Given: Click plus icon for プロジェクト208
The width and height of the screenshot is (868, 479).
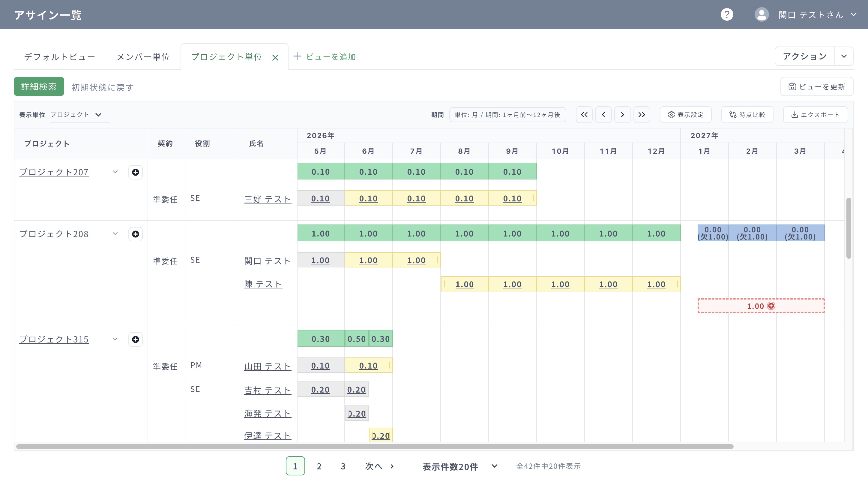Looking at the screenshot, I should [x=136, y=234].
